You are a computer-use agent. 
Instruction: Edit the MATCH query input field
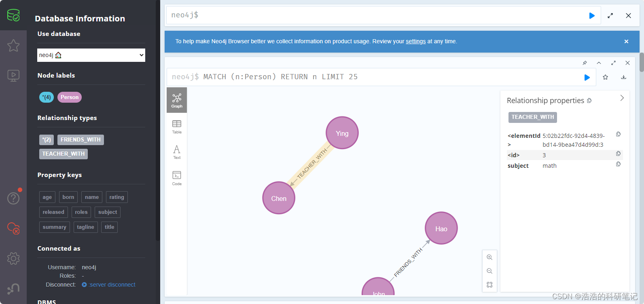[376, 77]
